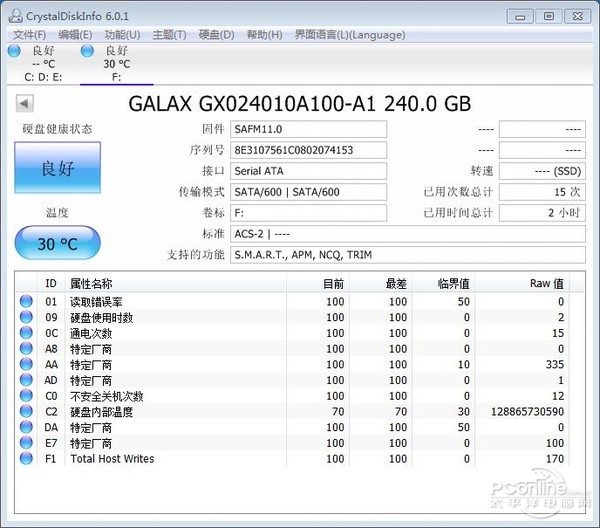Click the power-on count field 15 次

[x=543, y=192]
